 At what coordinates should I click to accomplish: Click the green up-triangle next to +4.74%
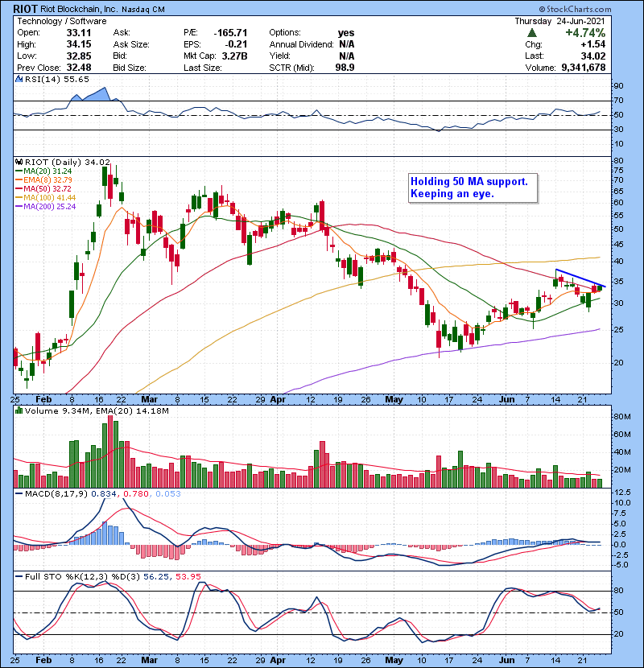531,33
